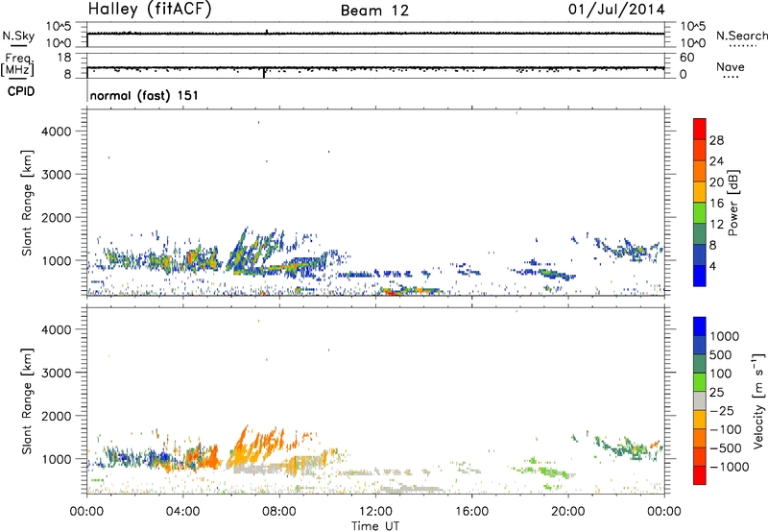Click the "Beam 12" heading
The height and width of the screenshot is (532, 768).
pos(374,11)
